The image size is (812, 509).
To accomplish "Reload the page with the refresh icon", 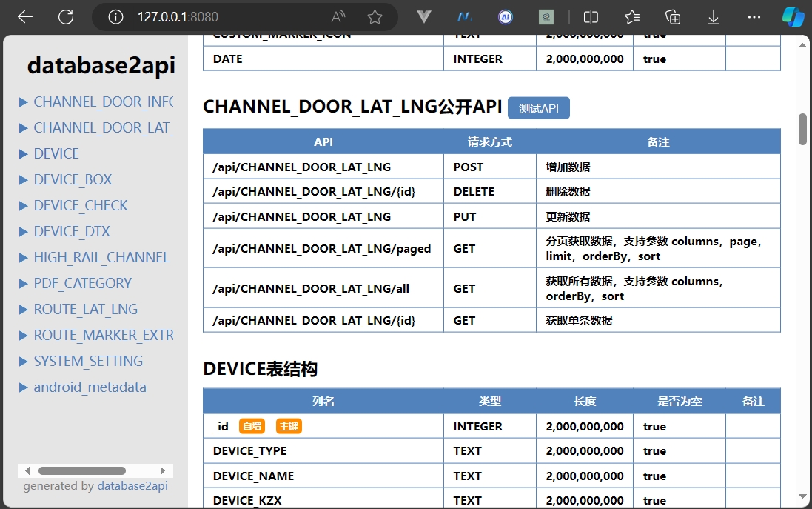I will coord(66,17).
